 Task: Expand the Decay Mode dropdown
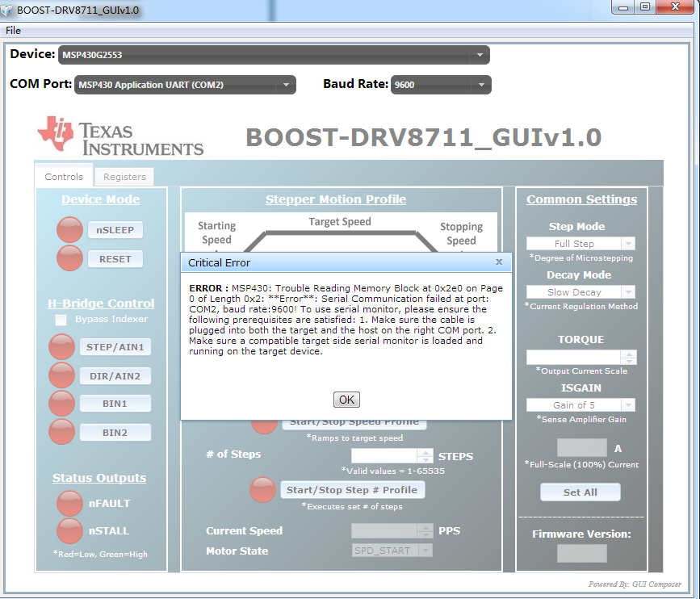tap(581, 292)
